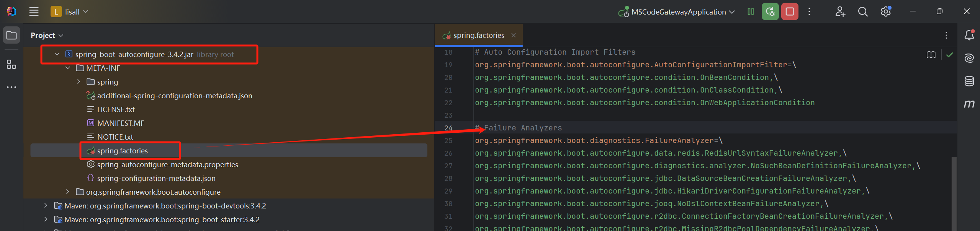The image size is (980, 231).
Task: Click the HikariDriverConfigurationFailureAnalyzer line
Action: [x=672, y=191]
